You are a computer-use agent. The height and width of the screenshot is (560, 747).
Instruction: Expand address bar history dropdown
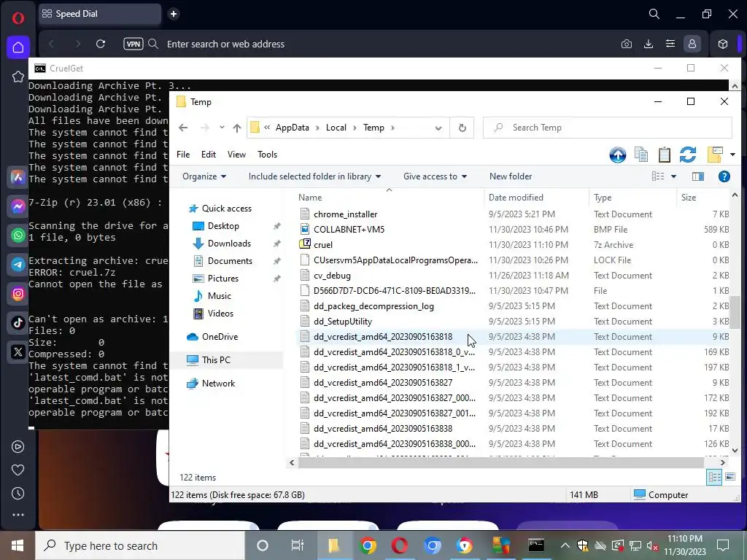[x=438, y=128]
